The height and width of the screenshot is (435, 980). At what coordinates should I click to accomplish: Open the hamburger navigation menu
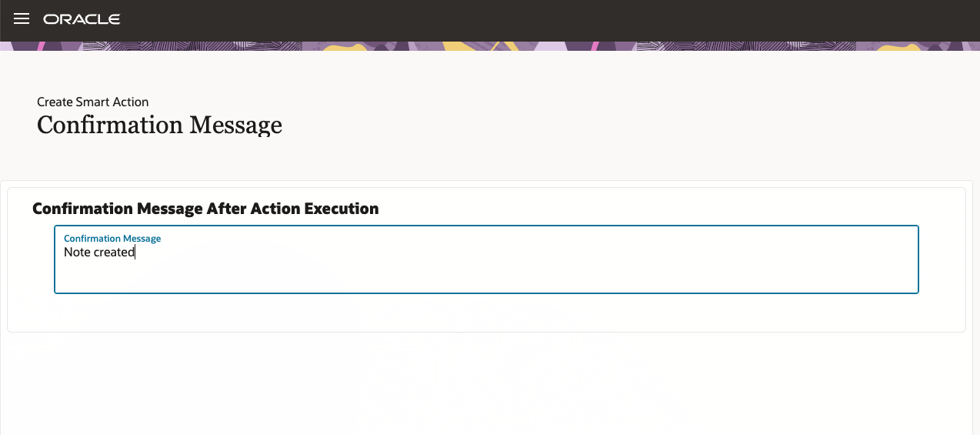point(22,19)
